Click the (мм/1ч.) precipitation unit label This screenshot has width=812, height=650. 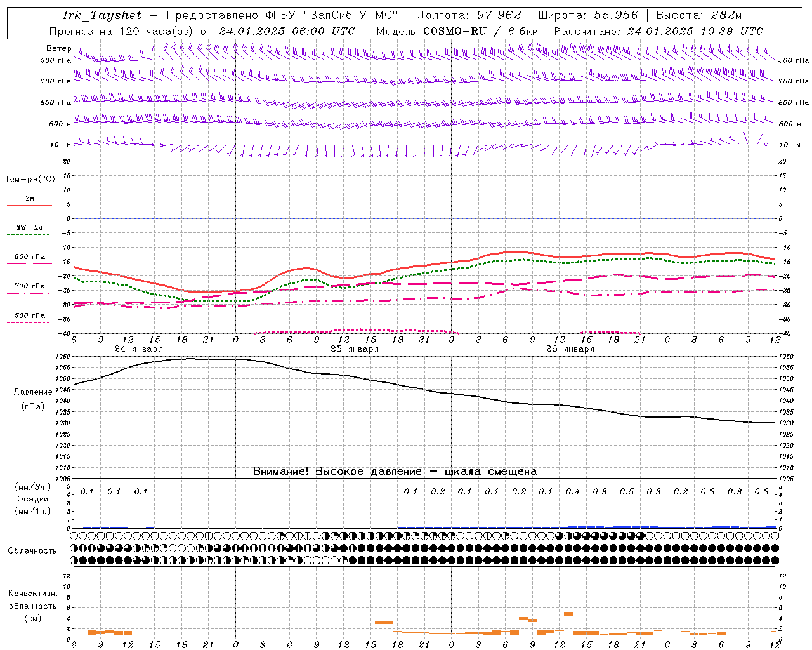32,511
